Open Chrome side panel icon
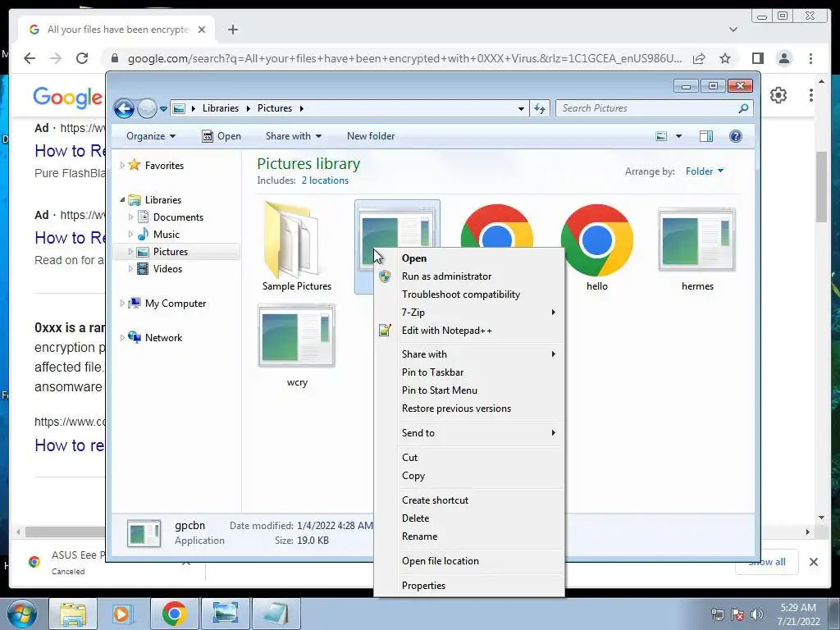Screen dimensions: 840x630 click(757, 58)
